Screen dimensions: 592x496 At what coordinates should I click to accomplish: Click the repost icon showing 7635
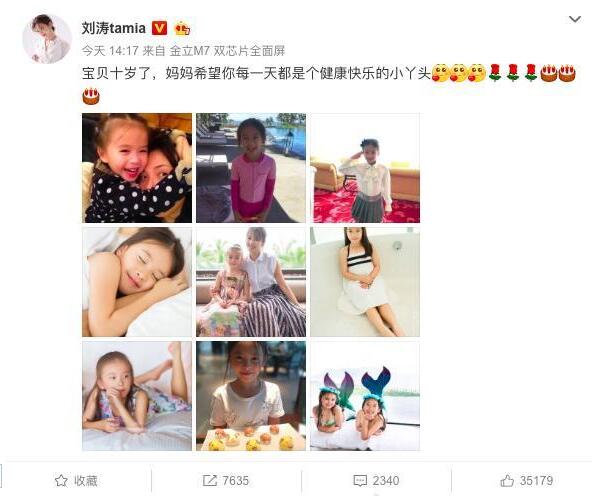[x=210, y=481]
